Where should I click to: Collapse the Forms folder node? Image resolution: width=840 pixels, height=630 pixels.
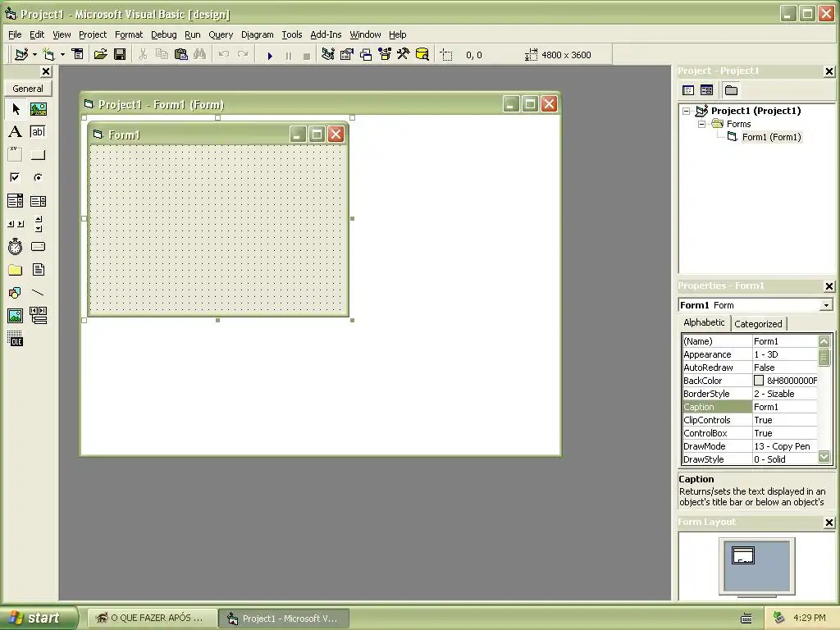(x=702, y=125)
